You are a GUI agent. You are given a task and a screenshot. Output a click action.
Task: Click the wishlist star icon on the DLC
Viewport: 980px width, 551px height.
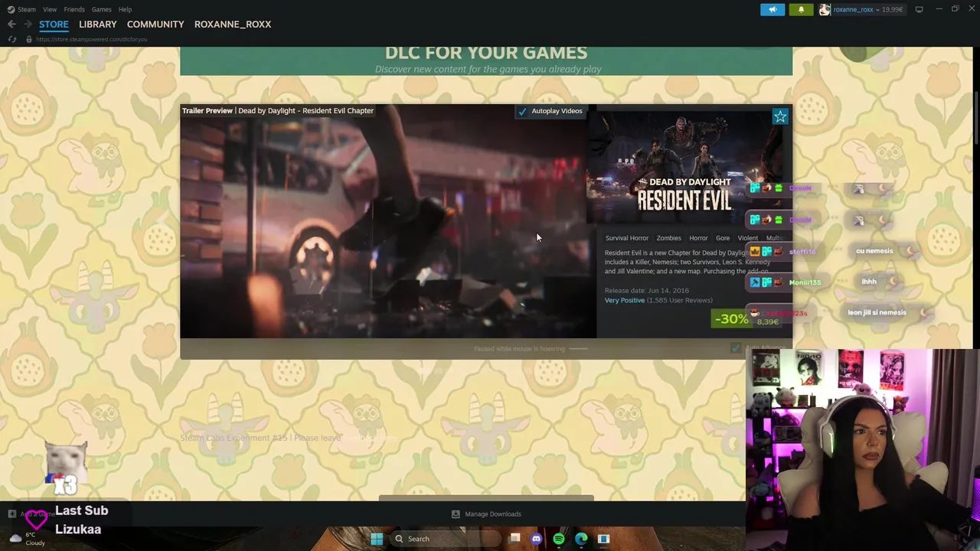point(780,117)
